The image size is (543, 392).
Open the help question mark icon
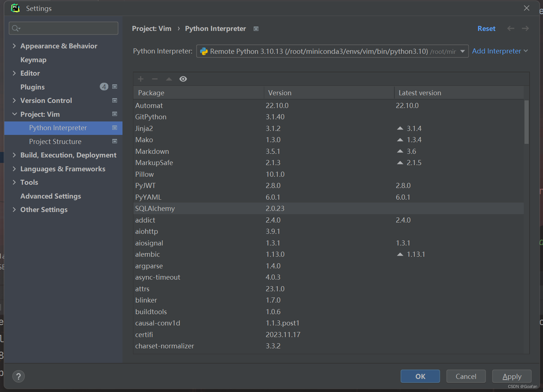(x=19, y=376)
